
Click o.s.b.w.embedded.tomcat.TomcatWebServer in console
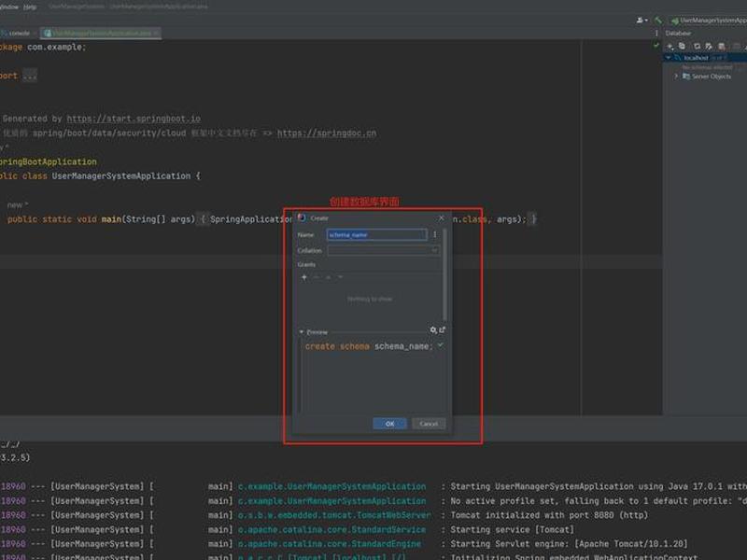tap(334, 515)
